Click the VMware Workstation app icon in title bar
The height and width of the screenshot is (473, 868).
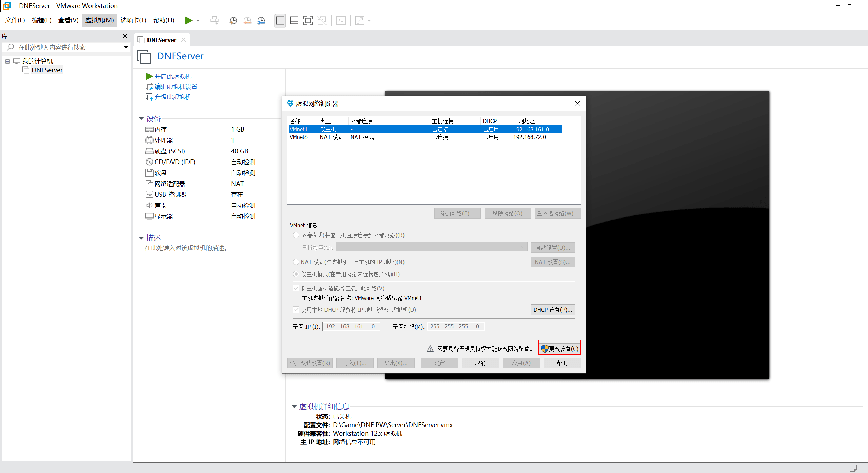[x=7, y=6]
